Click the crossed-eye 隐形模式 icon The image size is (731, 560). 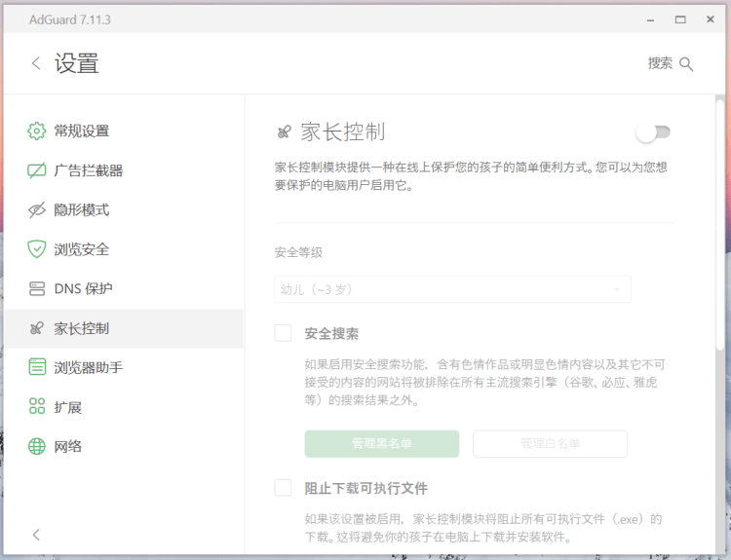tap(37, 210)
